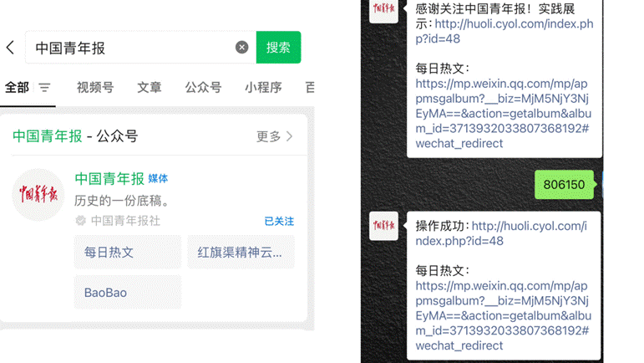This screenshot has height=363, width=644.
Task: Switch to the 视频号 tab
Action: point(94,88)
